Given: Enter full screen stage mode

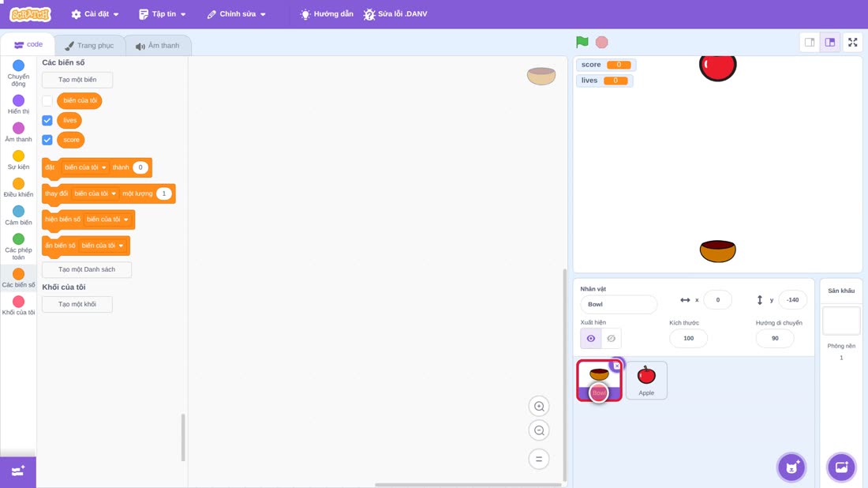Looking at the screenshot, I should coord(852,42).
